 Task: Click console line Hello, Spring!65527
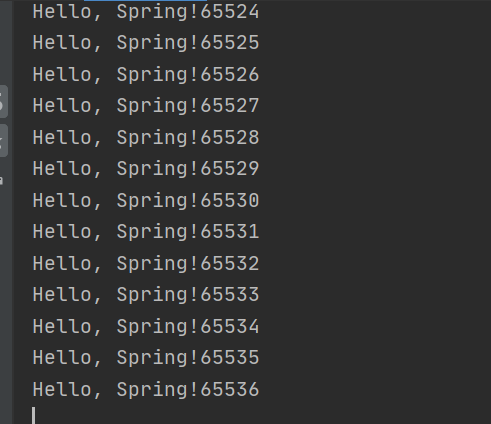pos(146,106)
